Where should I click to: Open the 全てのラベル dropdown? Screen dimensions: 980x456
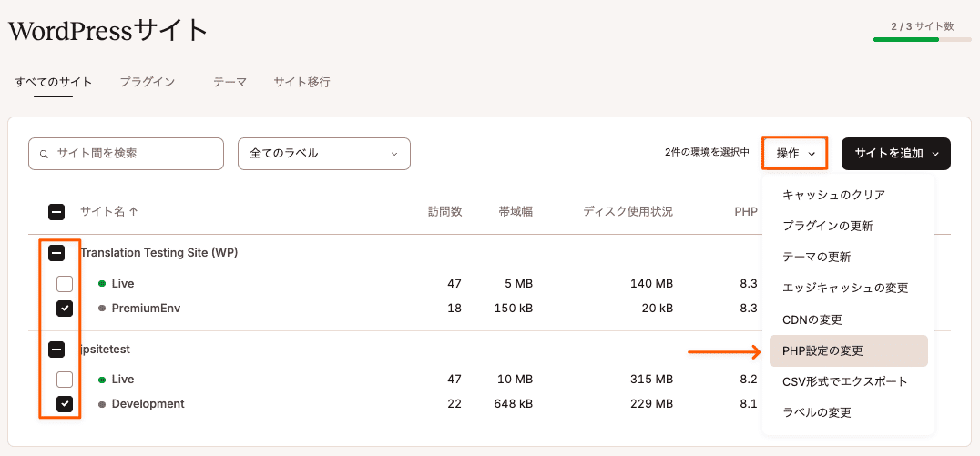tap(323, 154)
